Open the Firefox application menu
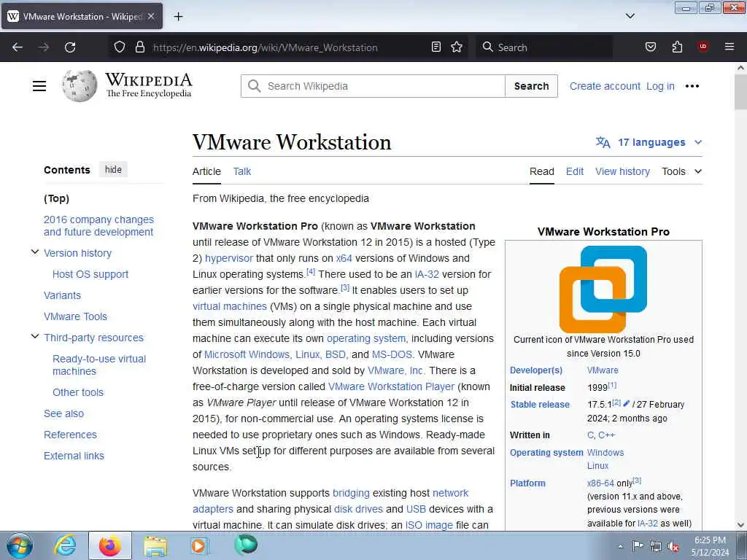 pos(729,47)
